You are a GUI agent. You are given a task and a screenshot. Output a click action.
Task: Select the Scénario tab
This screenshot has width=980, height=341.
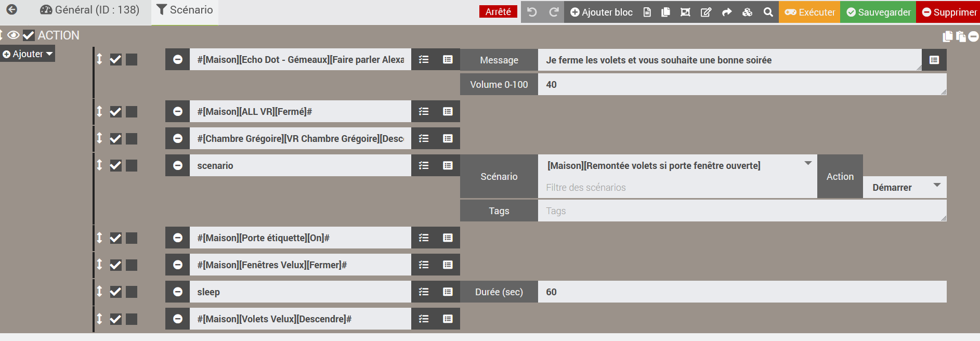(x=185, y=10)
